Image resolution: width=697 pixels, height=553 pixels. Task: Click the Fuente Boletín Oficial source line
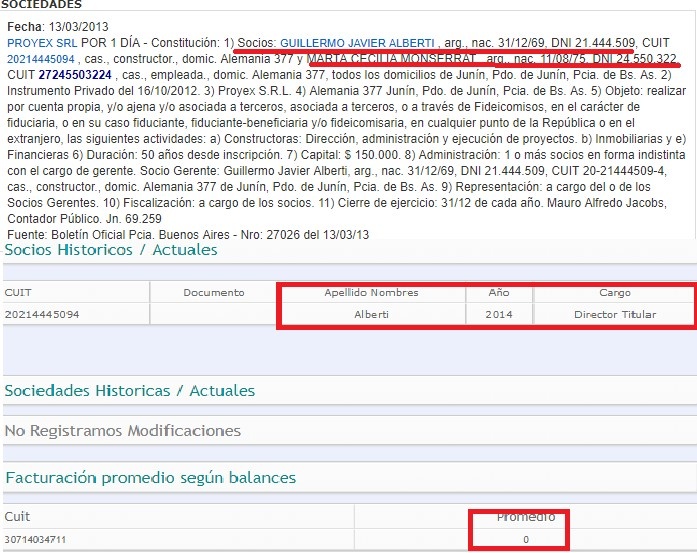click(188, 234)
